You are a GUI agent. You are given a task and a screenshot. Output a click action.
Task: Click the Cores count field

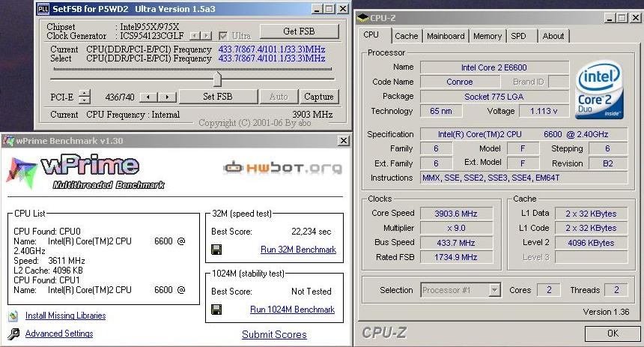coord(549,290)
